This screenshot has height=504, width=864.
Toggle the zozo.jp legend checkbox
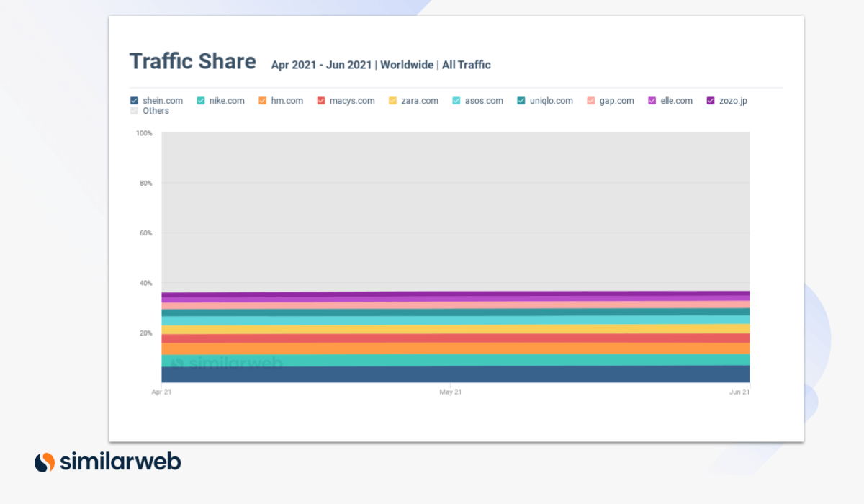coord(710,101)
